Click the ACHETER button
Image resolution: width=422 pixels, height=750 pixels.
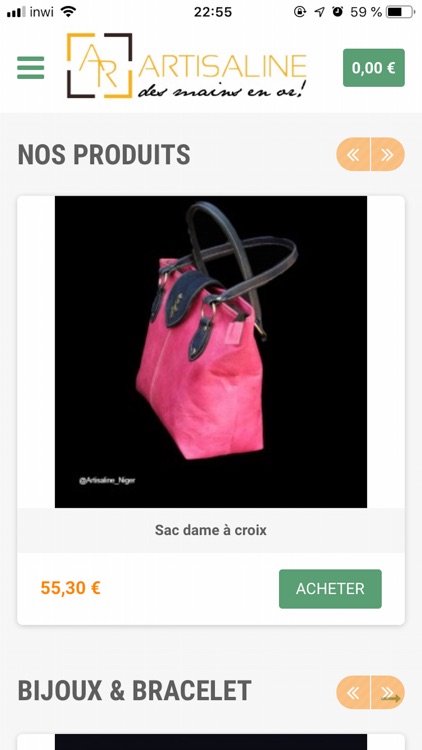coord(330,588)
